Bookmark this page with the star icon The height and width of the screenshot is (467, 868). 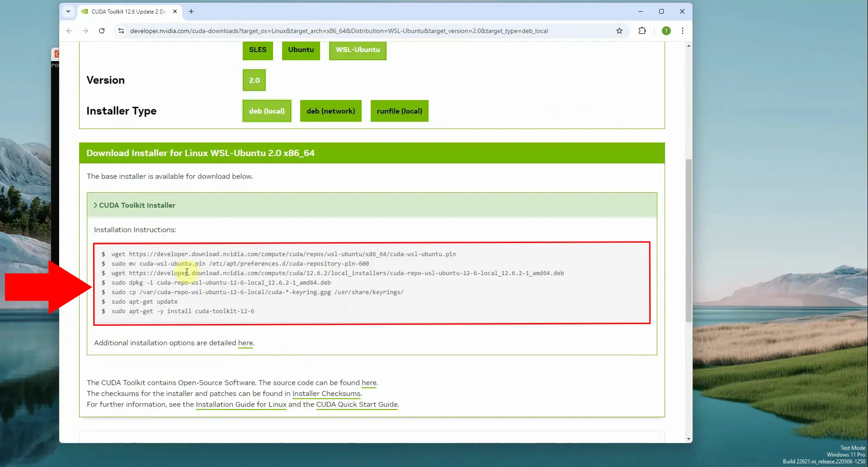619,31
